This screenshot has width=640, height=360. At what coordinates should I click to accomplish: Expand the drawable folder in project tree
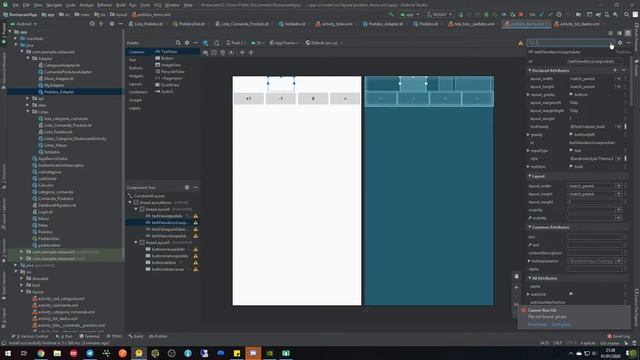pyautogui.click(x=22, y=279)
